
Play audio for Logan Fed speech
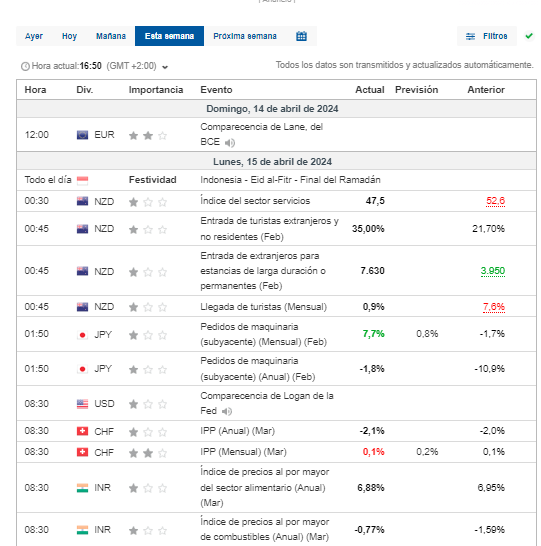pos(227,411)
